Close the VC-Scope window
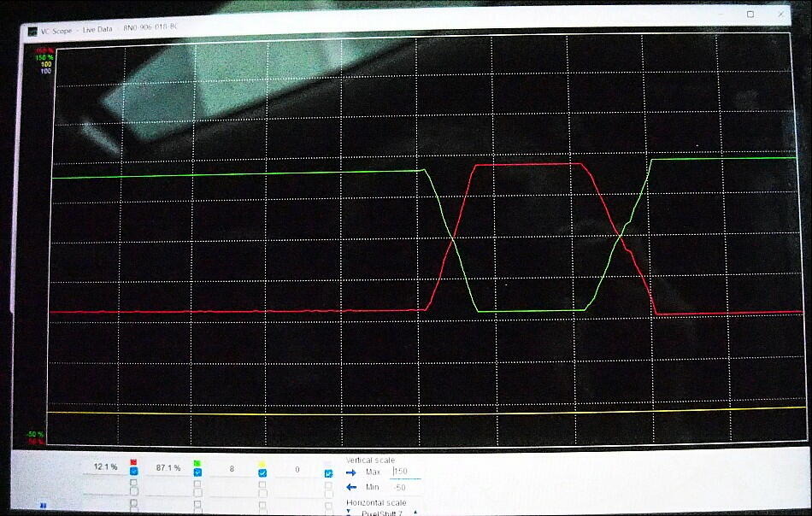Viewport: 812px width, 516px height. click(x=781, y=15)
